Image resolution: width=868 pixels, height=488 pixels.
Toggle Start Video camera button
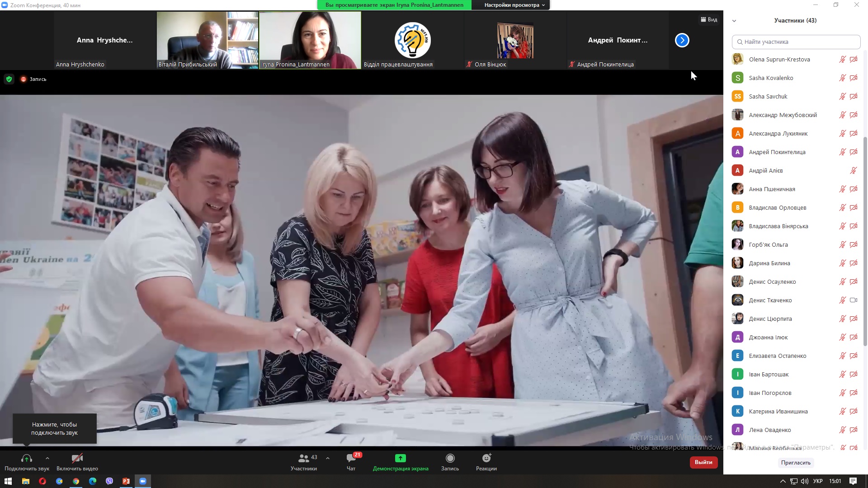click(x=77, y=459)
